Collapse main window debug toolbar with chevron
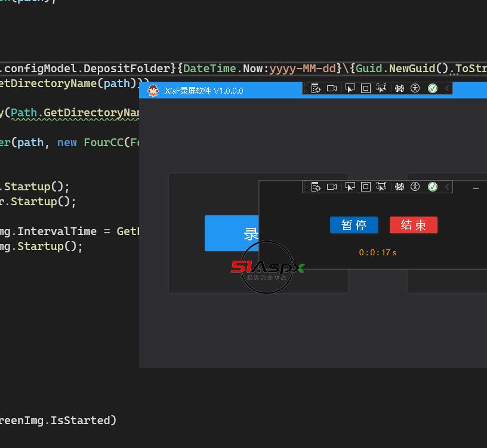487x448 pixels. (447, 88)
